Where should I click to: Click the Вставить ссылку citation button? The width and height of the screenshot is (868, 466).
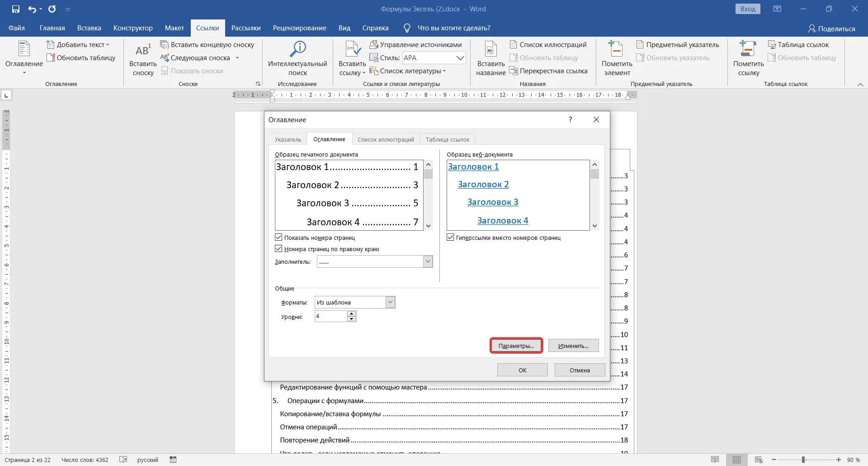[352, 58]
